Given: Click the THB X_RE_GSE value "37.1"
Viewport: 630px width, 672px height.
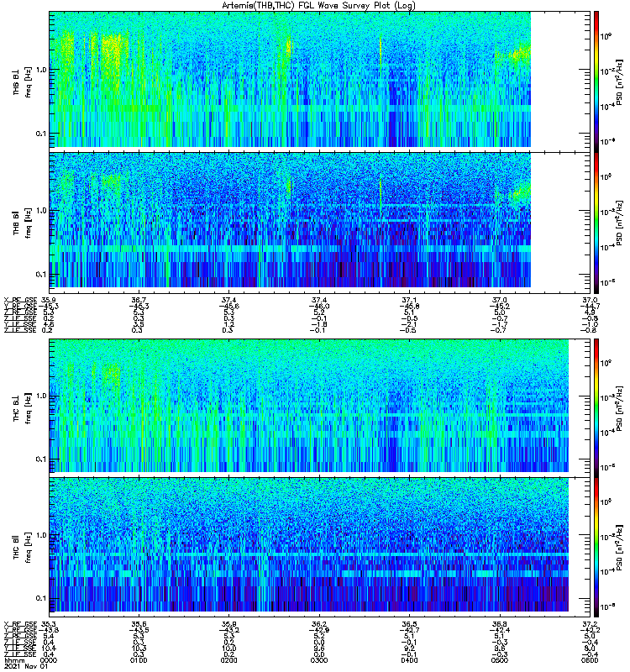Looking at the screenshot, I should pyautogui.click(x=409, y=300).
